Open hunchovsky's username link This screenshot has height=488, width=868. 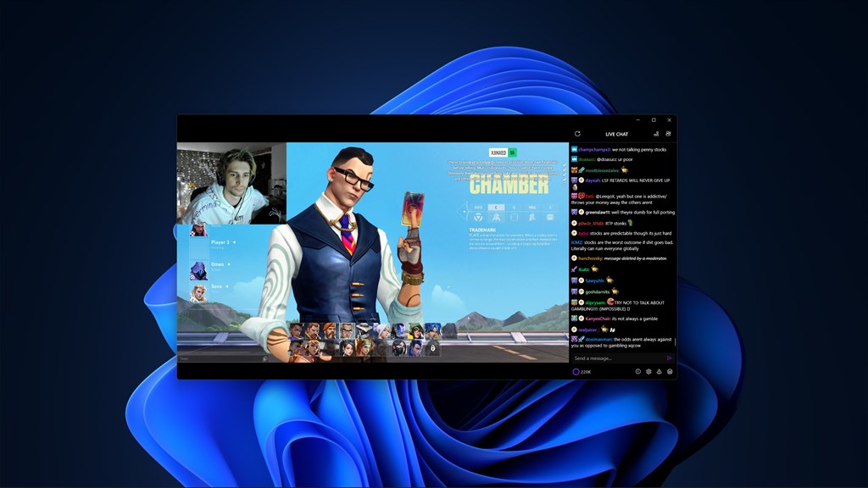click(x=590, y=258)
